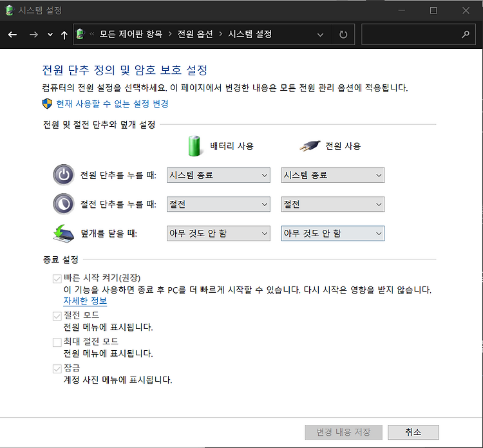Toggle 빠른 시작 켜기(권장) checkbox

click(x=57, y=279)
